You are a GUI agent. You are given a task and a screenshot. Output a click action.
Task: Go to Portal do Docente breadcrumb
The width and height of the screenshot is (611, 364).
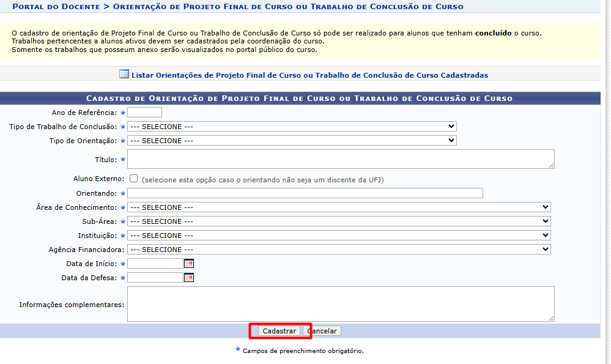56,7
